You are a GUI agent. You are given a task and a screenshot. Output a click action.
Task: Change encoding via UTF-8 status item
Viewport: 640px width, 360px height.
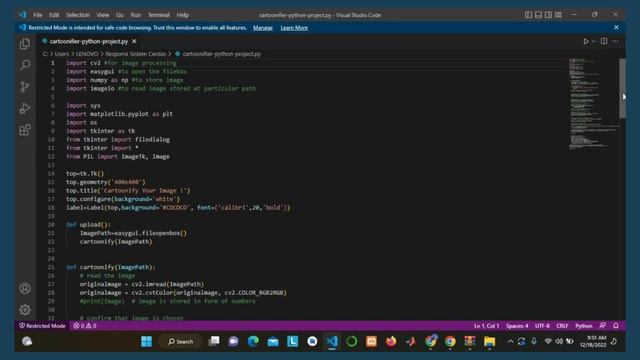[x=542, y=326]
